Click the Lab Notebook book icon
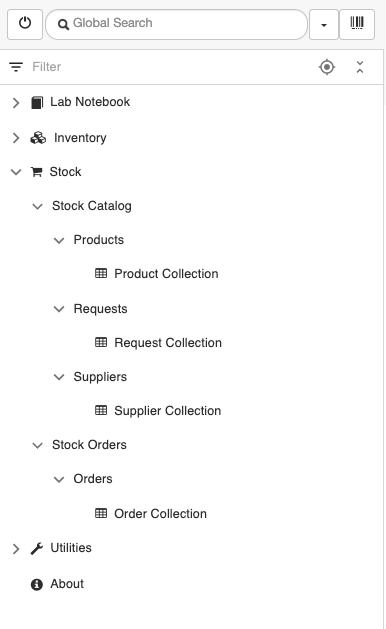 pos(37,102)
